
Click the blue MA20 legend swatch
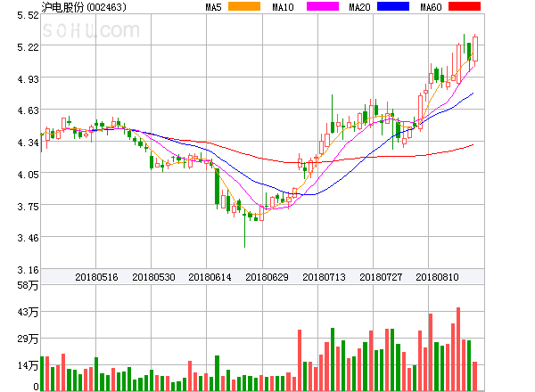click(395, 7)
